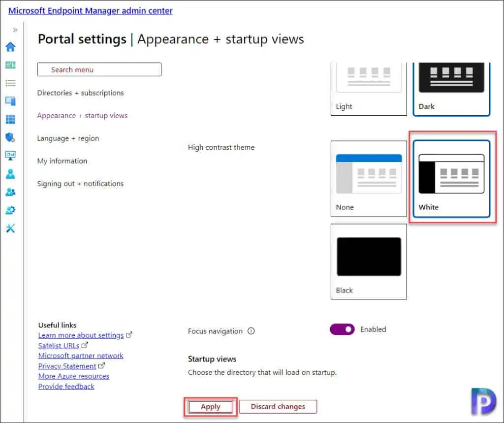Open Directories + subscriptions menu item

pyautogui.click(x=80, y=93)
